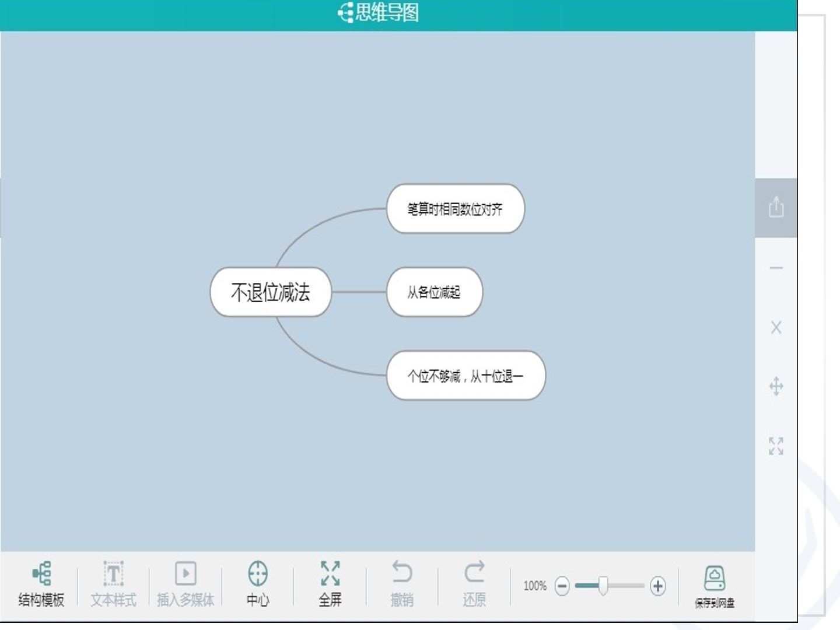The image size is (840, 630).
Task: Increase zoom with the plus button
Action: point(658,586)
